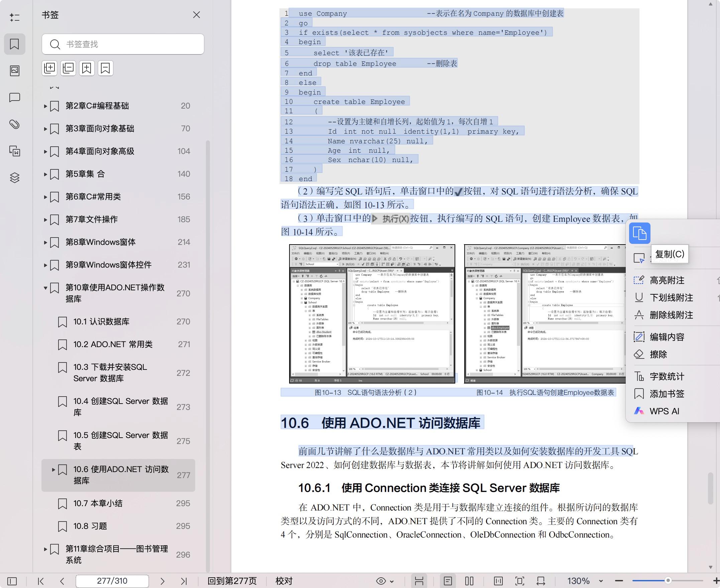Expand 第2章C#编程基础 bookmark
720x588 pixels.
[45, 106]
